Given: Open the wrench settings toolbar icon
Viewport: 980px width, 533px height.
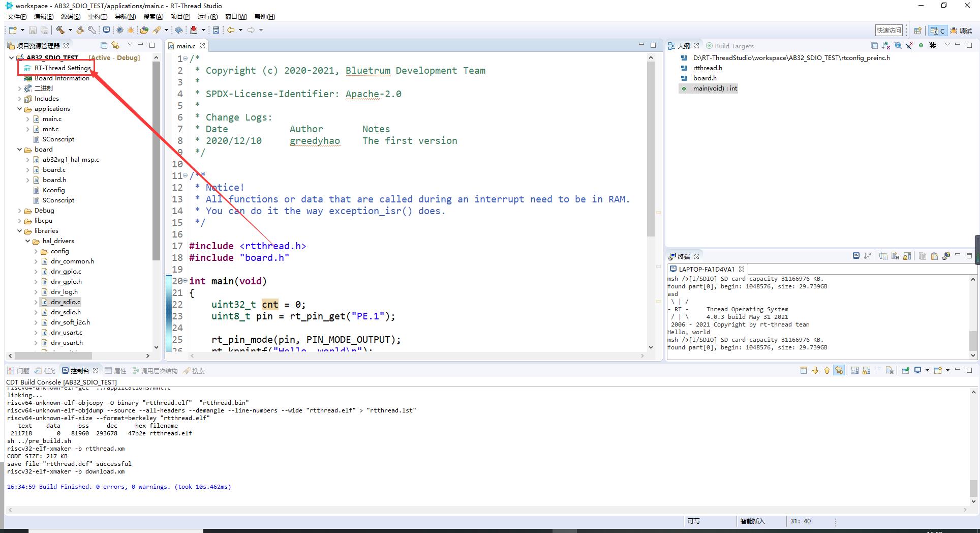Looking at the screenshot, I should pyautogui.click(x=92, y=30).
